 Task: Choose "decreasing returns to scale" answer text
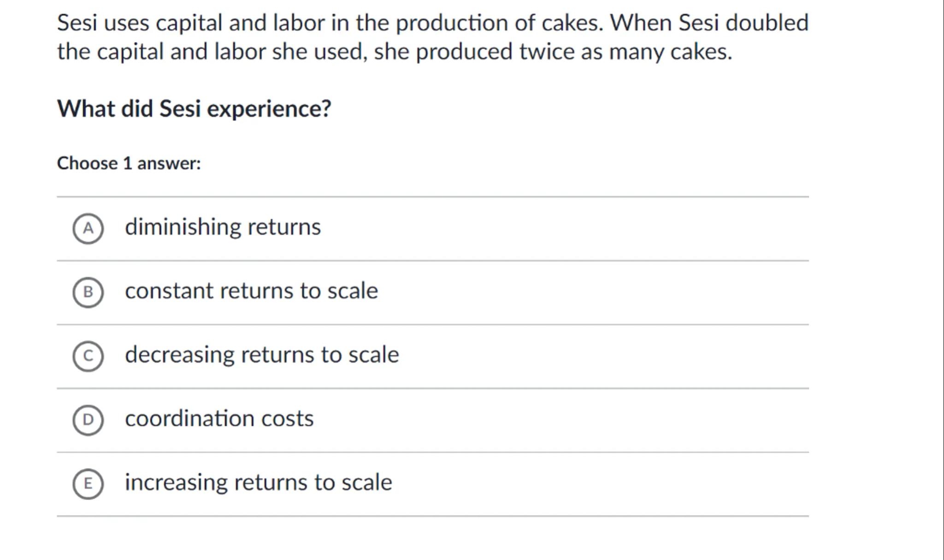coord(262,355)
